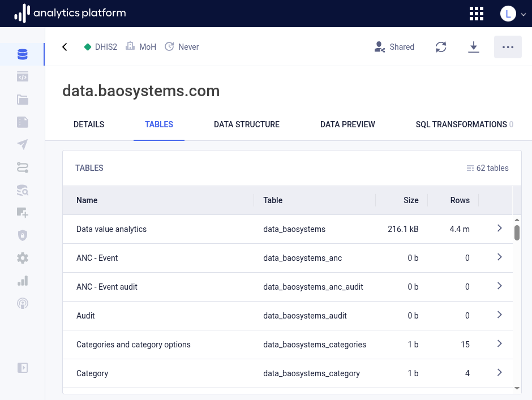Viewport: 532px width, 400px height.
Task: Open the security shield sidebar icon
Action: tap(23, 235)
